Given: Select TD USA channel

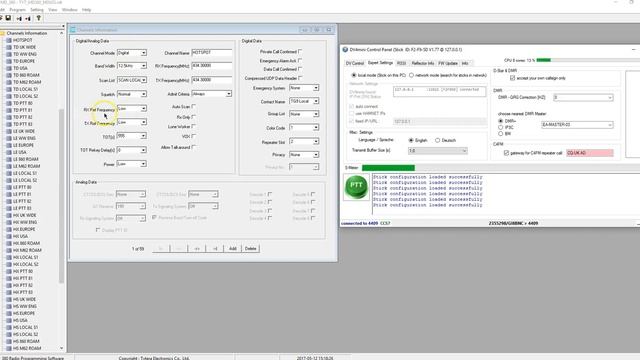Looking at the screenshot, I should click(20, 68).
